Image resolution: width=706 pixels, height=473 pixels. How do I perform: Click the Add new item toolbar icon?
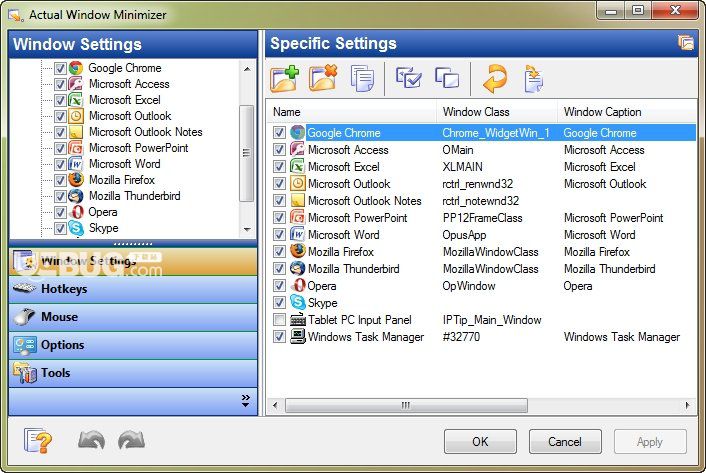[x=284, y=79]
